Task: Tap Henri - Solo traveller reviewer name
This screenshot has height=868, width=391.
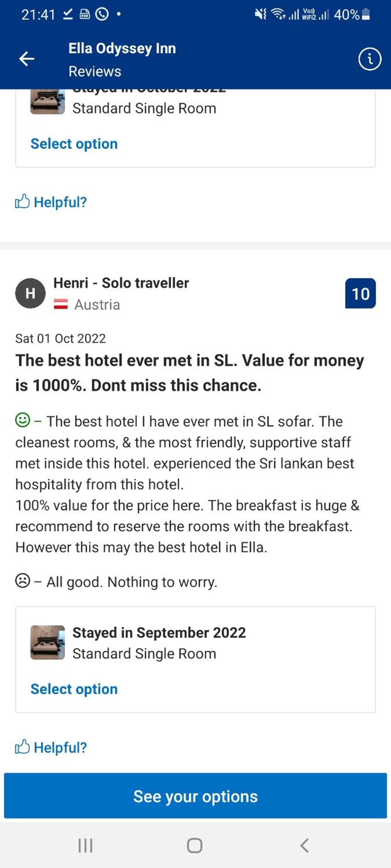Action: [121, 283]
